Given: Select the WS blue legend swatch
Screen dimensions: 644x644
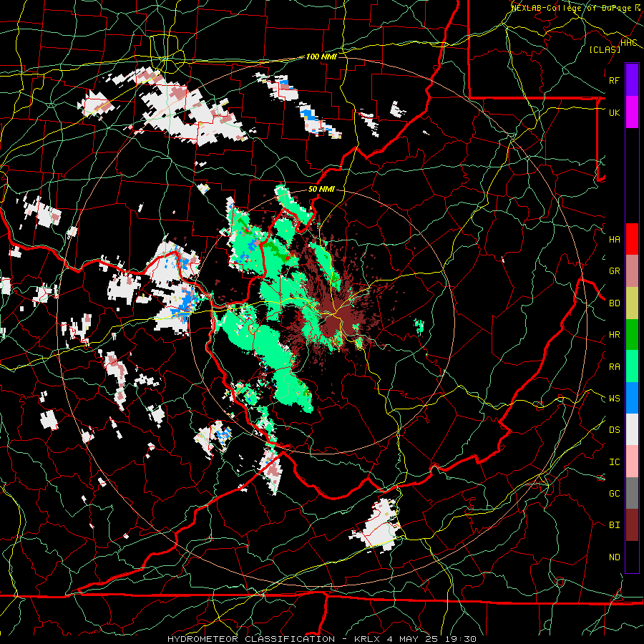Looking at the screenshot, I should click(x=632, y=398).
